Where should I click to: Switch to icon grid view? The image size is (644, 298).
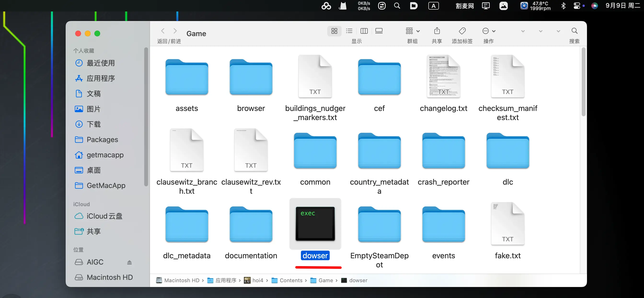coord(334,31)
